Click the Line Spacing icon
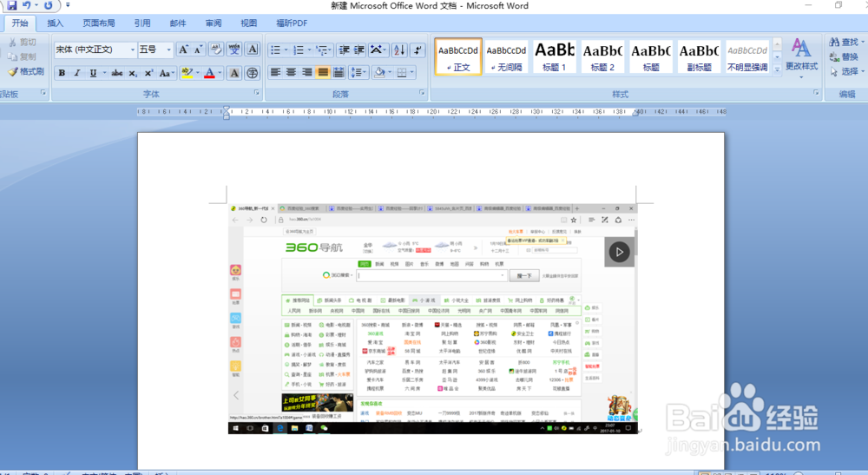This screenshot has width=868, height=475. [358, 73]
